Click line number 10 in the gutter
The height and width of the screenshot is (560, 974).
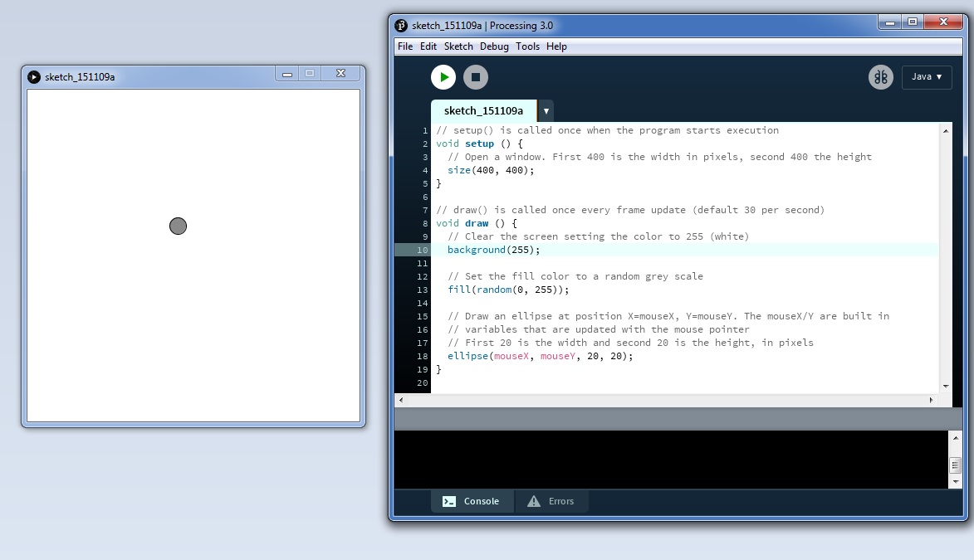(x=423, y=251)
